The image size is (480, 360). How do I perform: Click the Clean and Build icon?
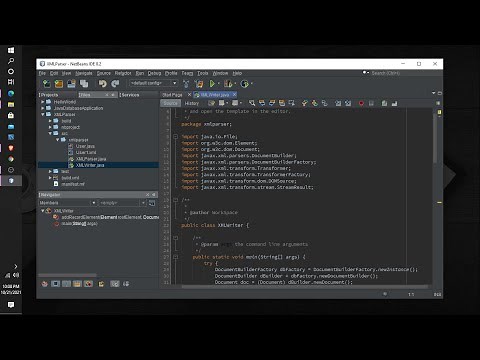pos(199,83)
